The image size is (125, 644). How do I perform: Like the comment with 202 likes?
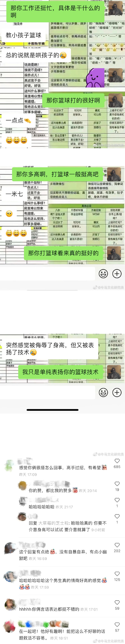(117, 545)
